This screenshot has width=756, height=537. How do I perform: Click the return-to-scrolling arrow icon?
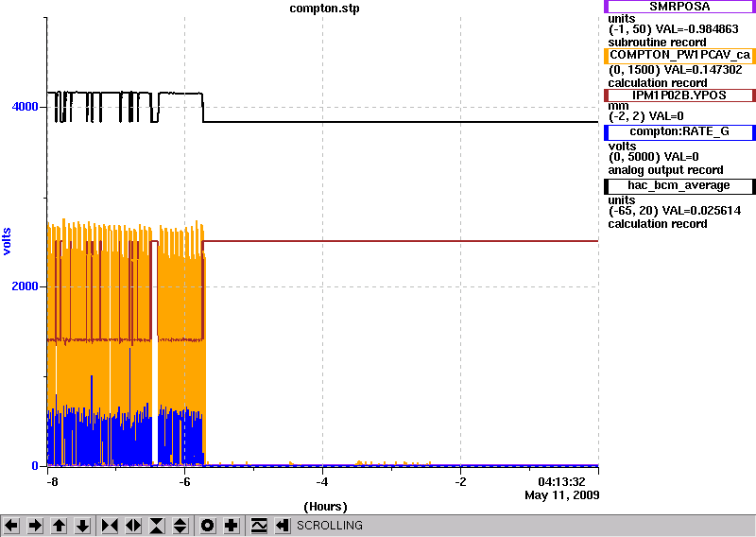pos(283,525)
